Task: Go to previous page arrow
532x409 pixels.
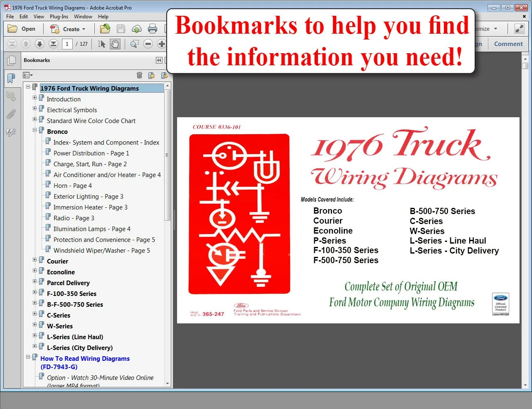Action: click(x=26, y=44)
